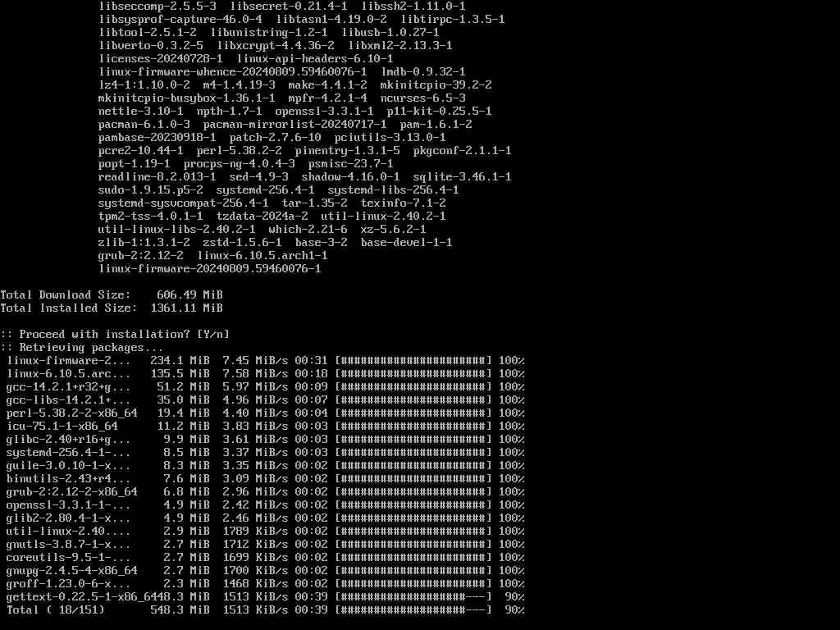Click the sudo-1.9.15.p5-2 package name
The width and height of the screenshot is (840, 630).
tap(151, 190)
